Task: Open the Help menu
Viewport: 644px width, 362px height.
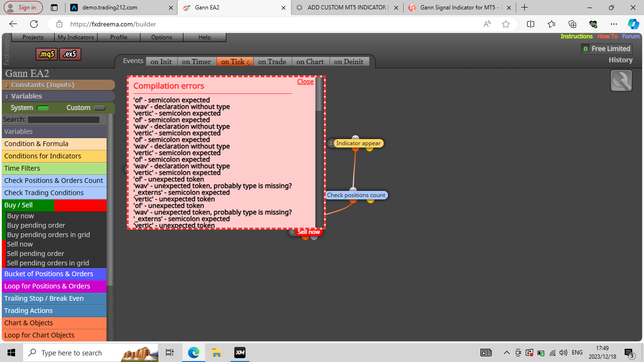Action: 205,37
